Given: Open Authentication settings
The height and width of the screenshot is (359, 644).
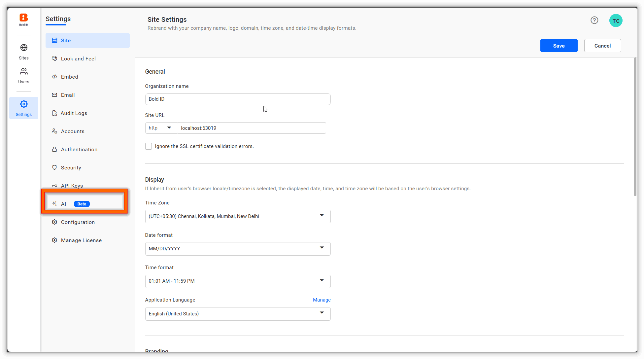Looking at the screenshot, I should tap(87, 149).
